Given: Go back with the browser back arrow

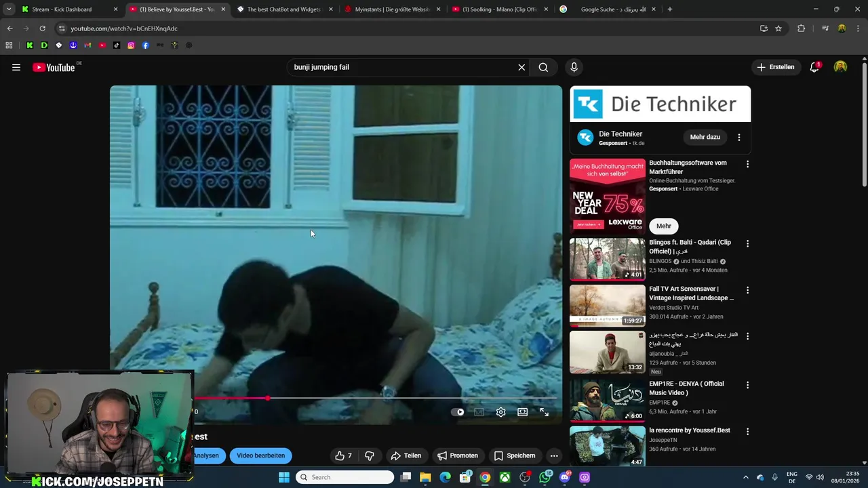Looking at the screenshot, I should [9, 28].
